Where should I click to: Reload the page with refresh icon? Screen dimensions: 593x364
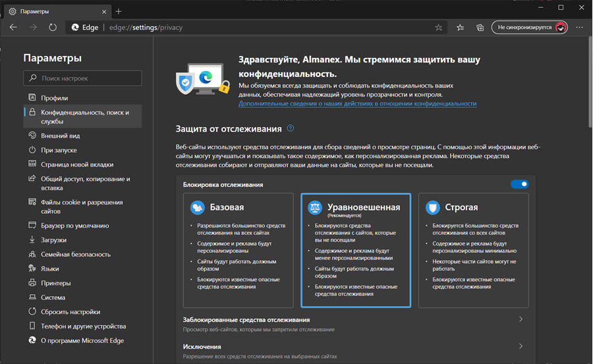(x=53, y=27)
